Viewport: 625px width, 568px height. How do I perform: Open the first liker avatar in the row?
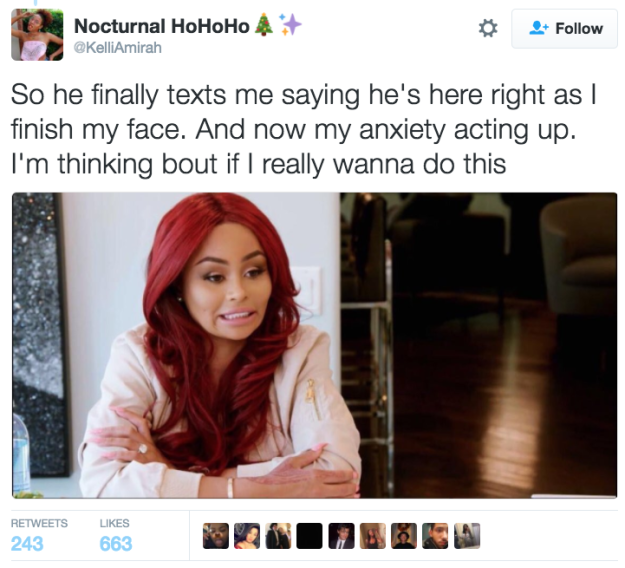(216, 536)
